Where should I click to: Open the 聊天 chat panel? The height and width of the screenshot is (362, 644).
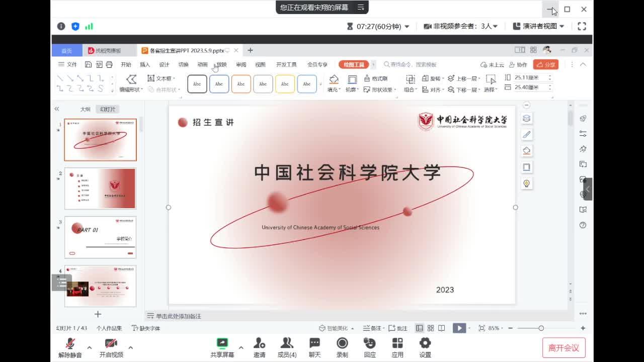(x=315, y=347)
